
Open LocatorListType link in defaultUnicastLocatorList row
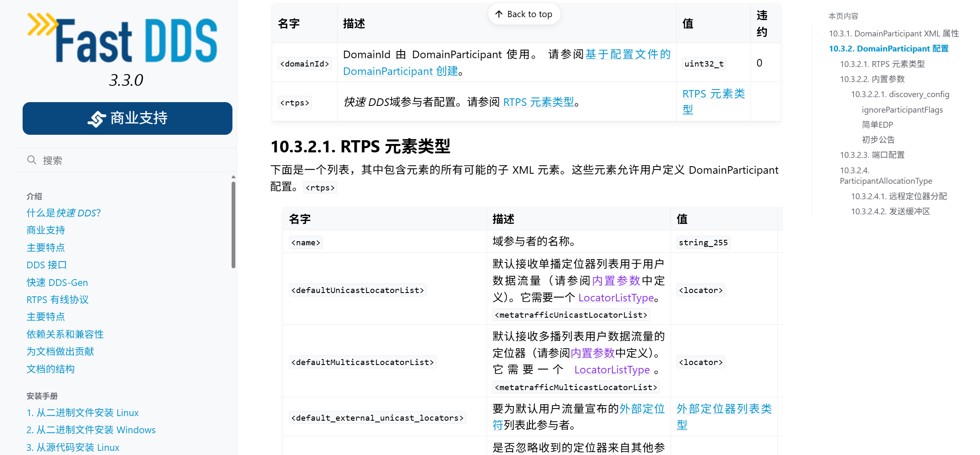616,298
